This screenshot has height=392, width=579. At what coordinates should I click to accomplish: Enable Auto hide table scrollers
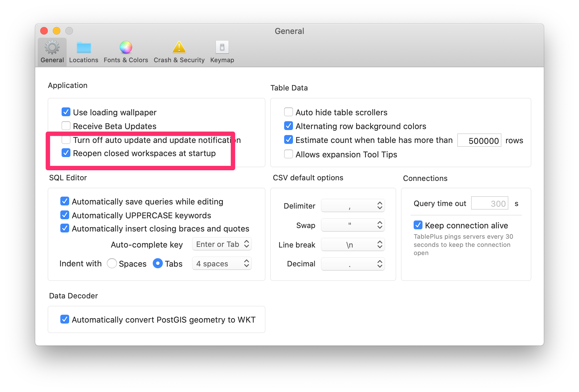[x=288, y=112]
